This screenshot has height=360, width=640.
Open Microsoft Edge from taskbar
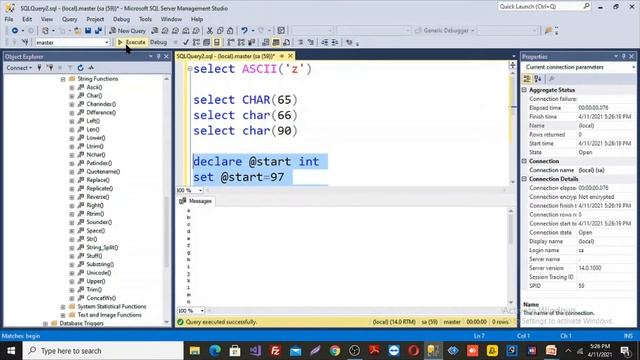[x=215, y=351]
